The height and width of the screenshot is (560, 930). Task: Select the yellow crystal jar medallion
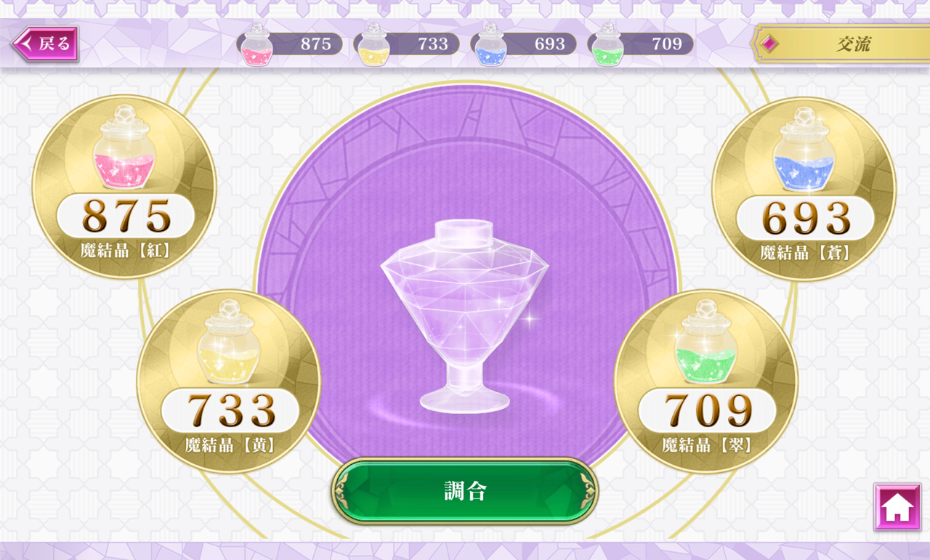229,381
